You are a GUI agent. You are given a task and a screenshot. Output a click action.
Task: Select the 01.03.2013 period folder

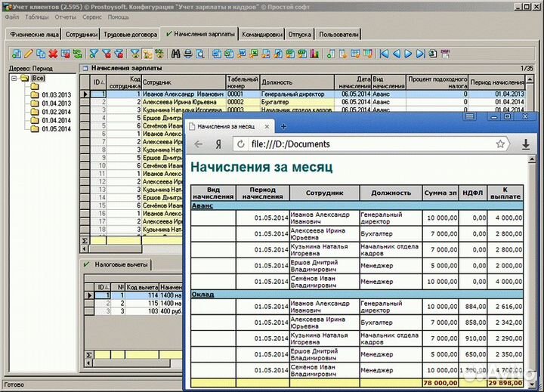click(55, 94)
